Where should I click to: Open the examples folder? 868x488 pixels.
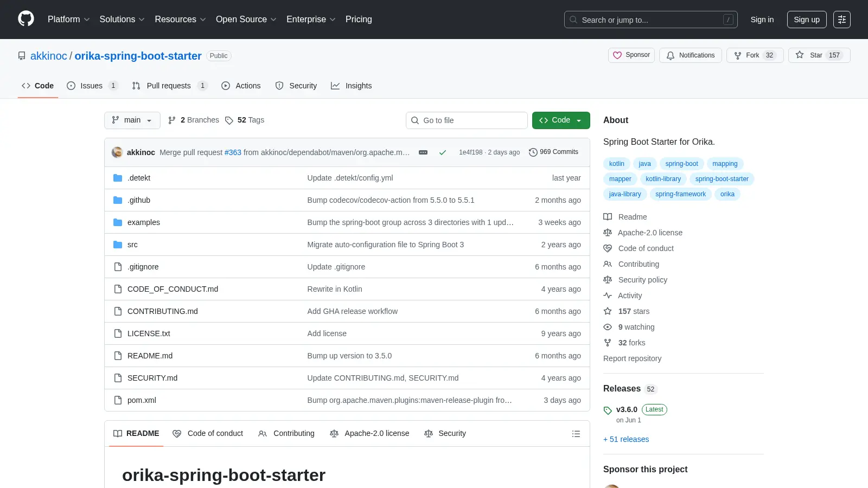[144, 222]
